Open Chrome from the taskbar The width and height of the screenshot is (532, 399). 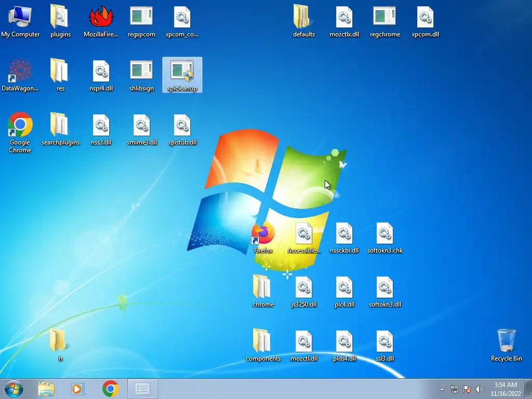(110, 389)
